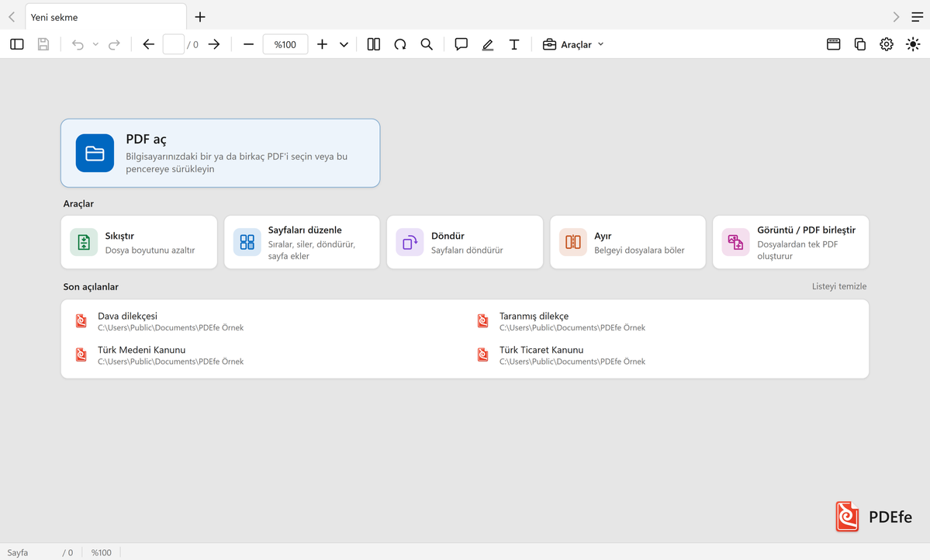Open the Döndür rotate tool card
Image resolution: width=930 pixels, height=560 pixels.
coord(465,242)
